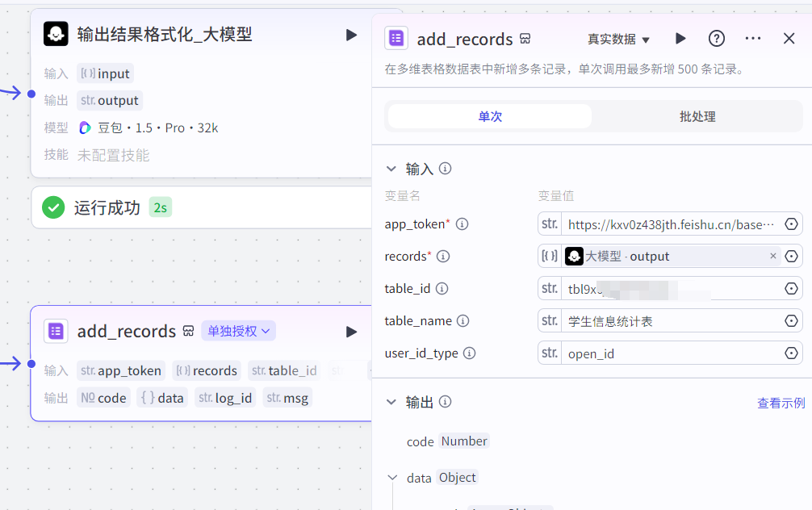Select the 单次 tab

coord(490,117)
